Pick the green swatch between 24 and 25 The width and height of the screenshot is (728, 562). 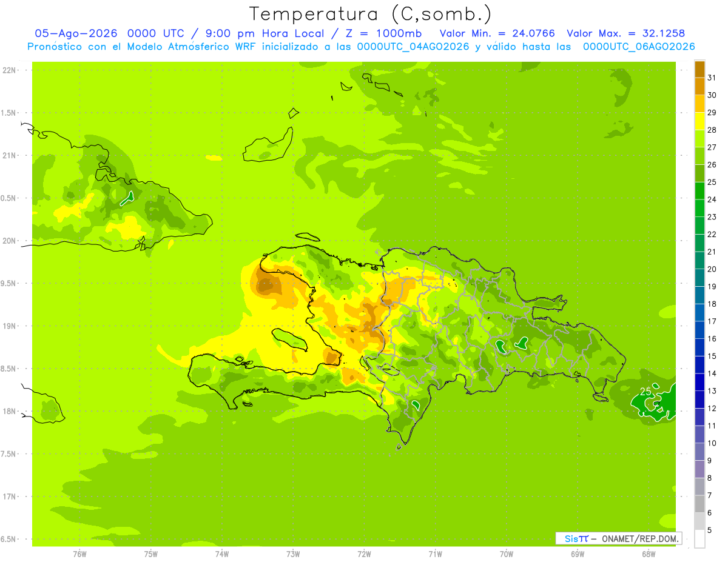point(699,190)
